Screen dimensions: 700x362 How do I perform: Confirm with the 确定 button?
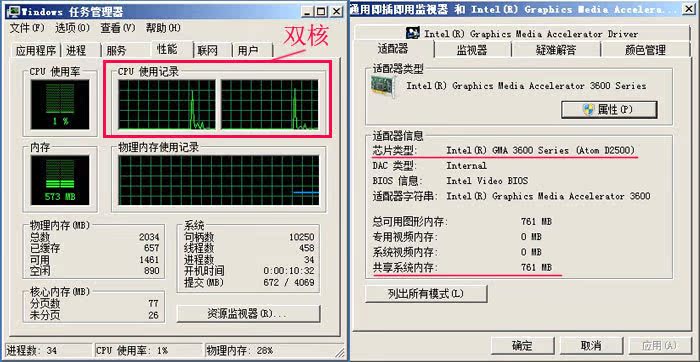click(522, 345)
